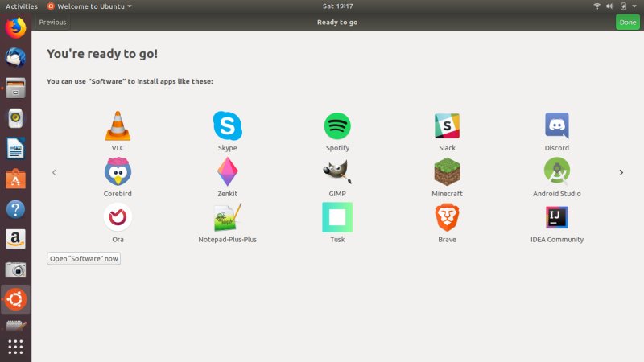The width and height of the screenshot is (644, 362).
Task: Show Applications grid in dock
Action: point(15,348)
